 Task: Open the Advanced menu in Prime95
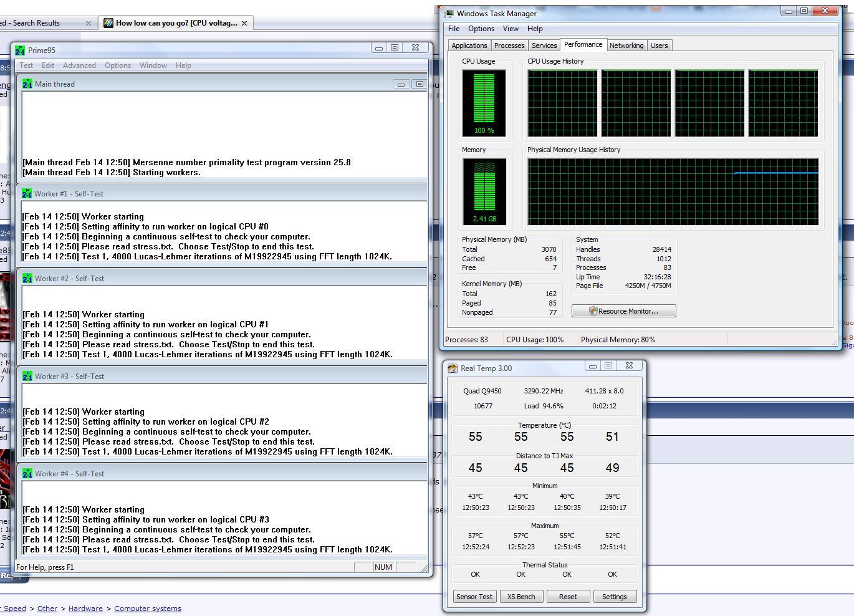79,65
